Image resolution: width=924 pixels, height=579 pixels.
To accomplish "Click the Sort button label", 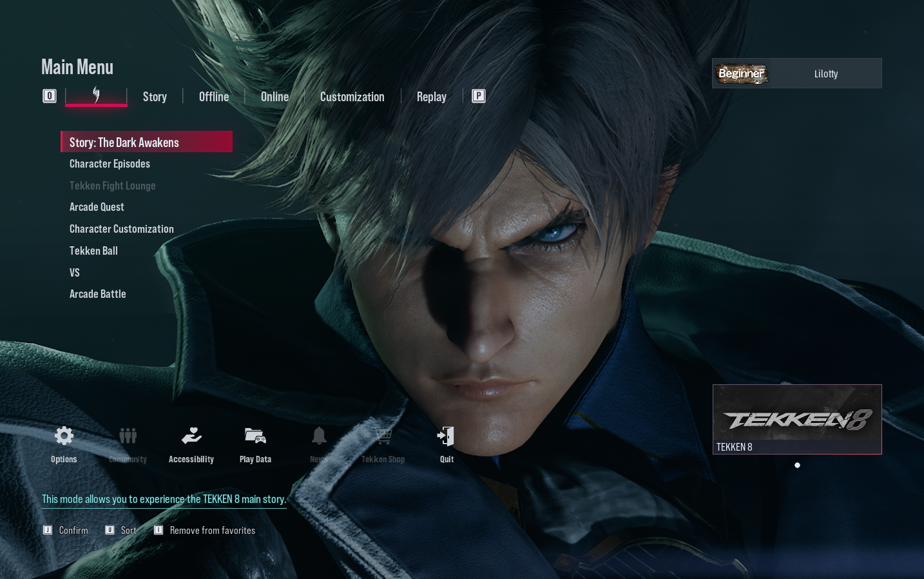I will [129, 531].
